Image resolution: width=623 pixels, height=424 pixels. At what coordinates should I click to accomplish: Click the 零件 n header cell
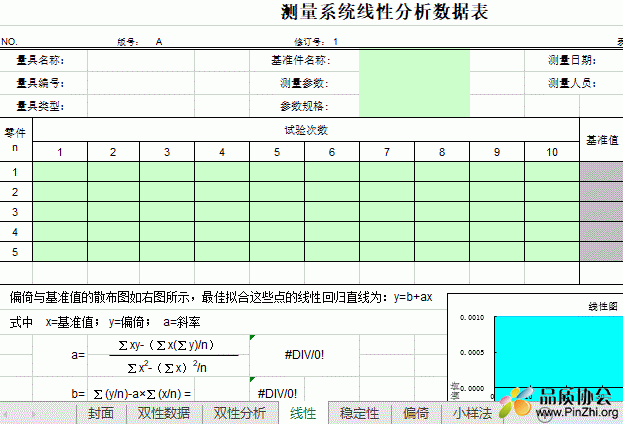(15, 140)
